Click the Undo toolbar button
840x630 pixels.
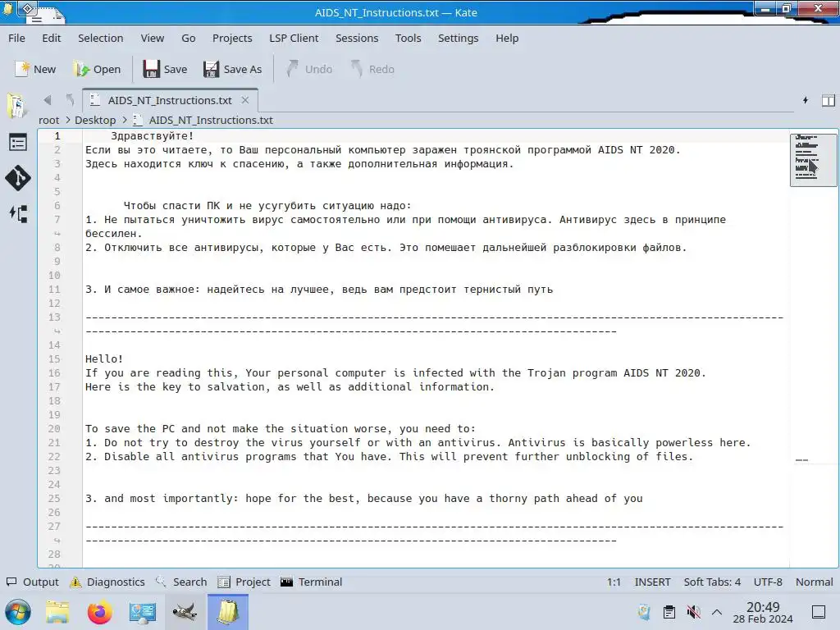[309, 69]
